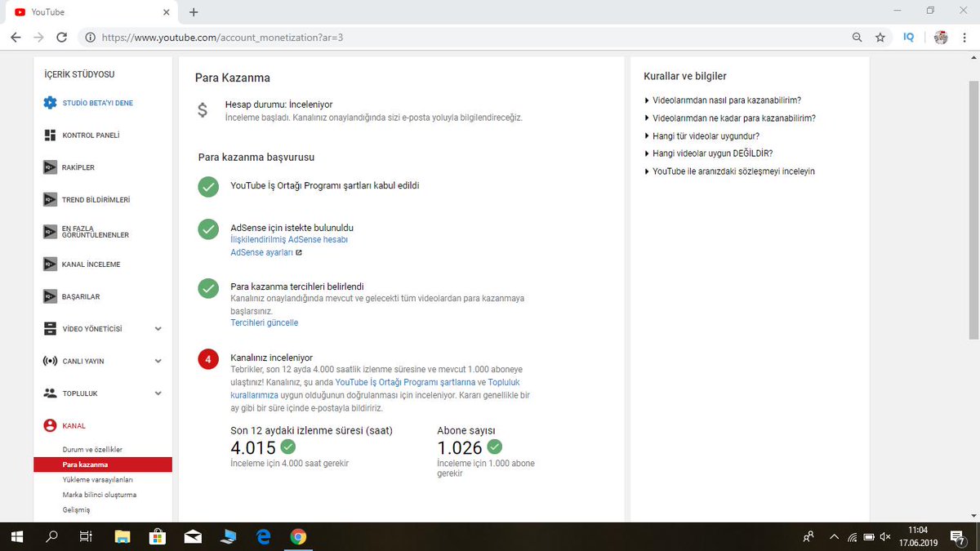Screen dimensions: 980x551
Task: Click the volume muted tray icon
Action: click(x=886, y=536)
